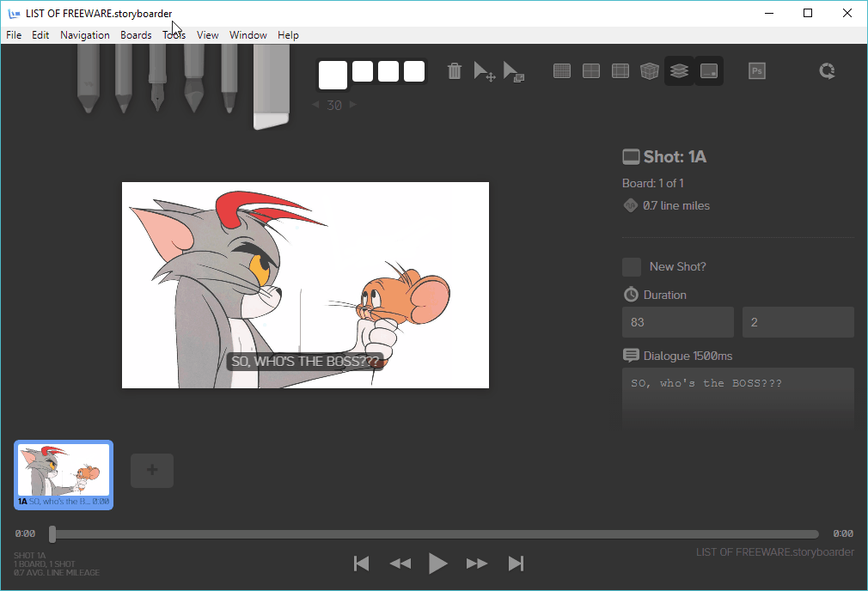Increase brush size with right arrow

click(x=352, y=105)
